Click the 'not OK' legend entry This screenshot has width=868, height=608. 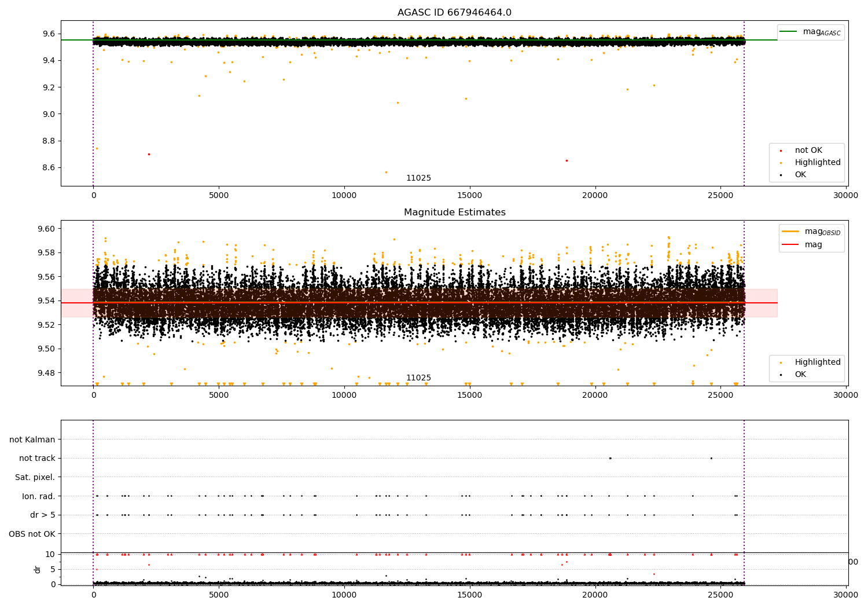[808, 151]
